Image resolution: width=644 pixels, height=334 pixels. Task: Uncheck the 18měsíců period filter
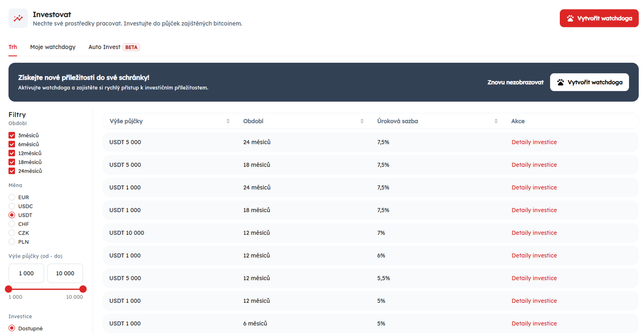pos(12,162)
